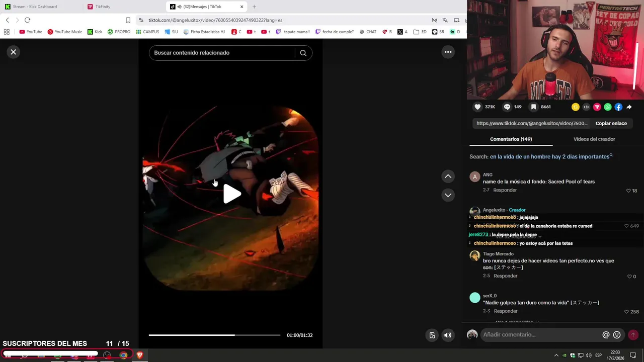The width and height of the screenshot is (644, 362).
Task: Open the YouTube bookmark
Action: pyautogui.click(x=31, y=32)
